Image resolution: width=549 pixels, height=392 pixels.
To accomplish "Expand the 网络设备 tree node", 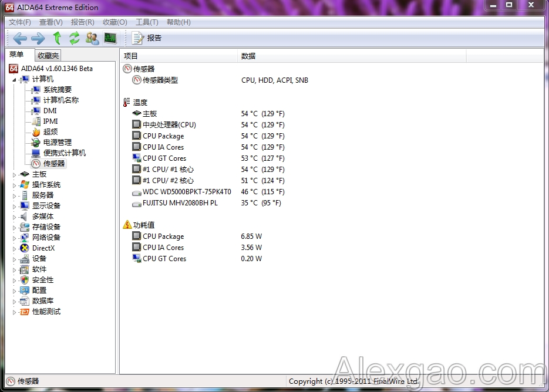I will (x=14, y=238).
